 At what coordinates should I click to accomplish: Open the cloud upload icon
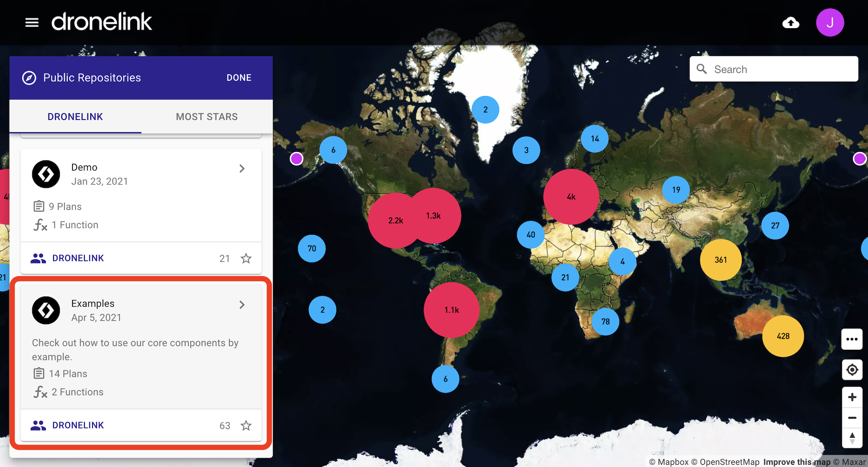pyautogui.click(x=791, y=23)
